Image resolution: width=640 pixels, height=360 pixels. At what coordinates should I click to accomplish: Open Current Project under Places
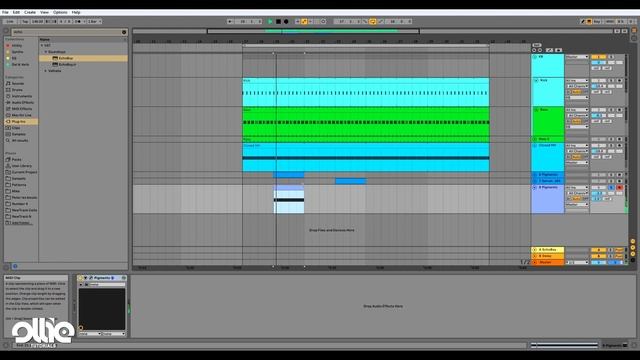coord(24,172)
